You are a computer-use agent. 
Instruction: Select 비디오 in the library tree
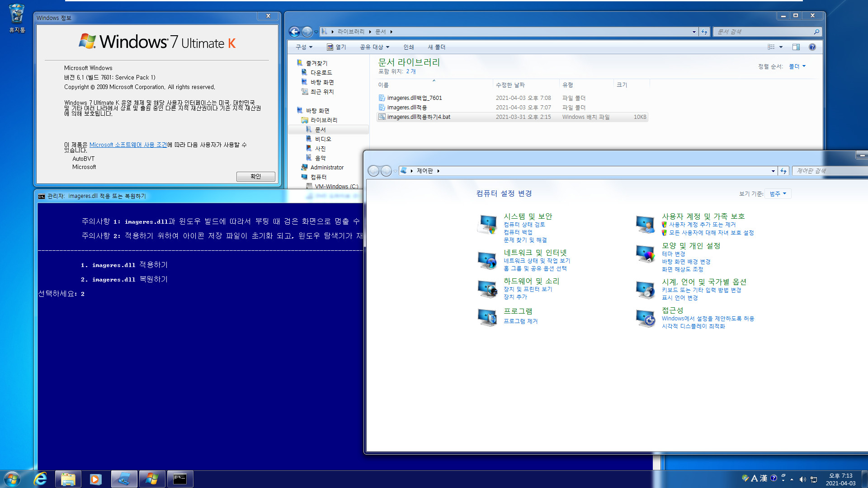(x=323, y=139)
